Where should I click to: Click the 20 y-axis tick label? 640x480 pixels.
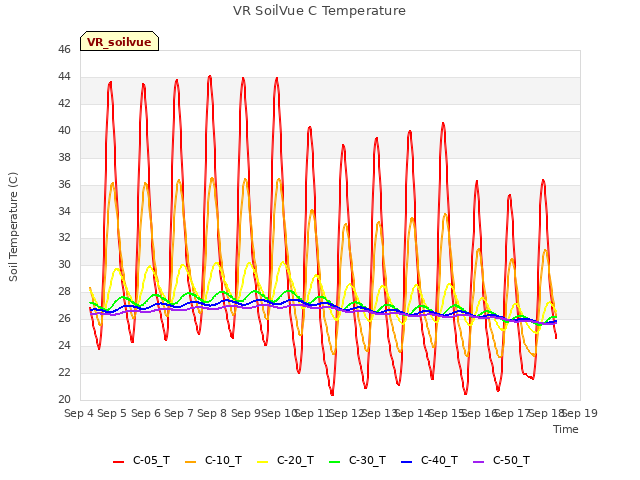coord(64,399)
